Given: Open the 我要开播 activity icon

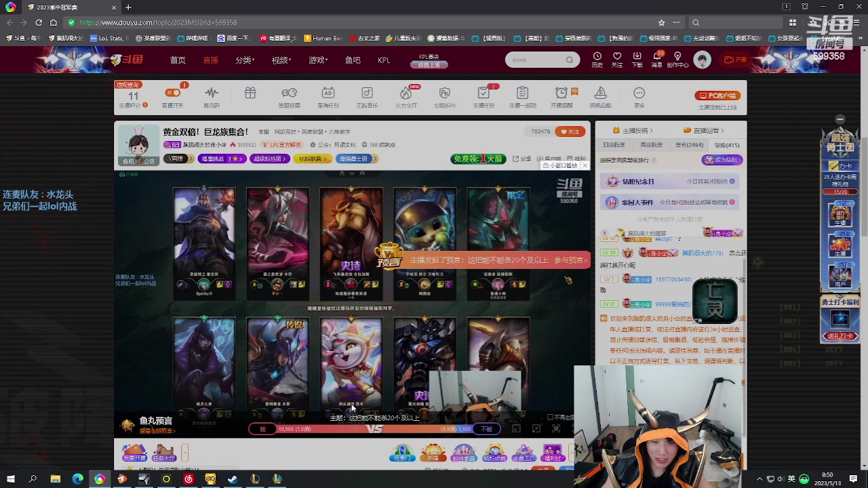Looking at the screenshot, I should coord(134,453).
